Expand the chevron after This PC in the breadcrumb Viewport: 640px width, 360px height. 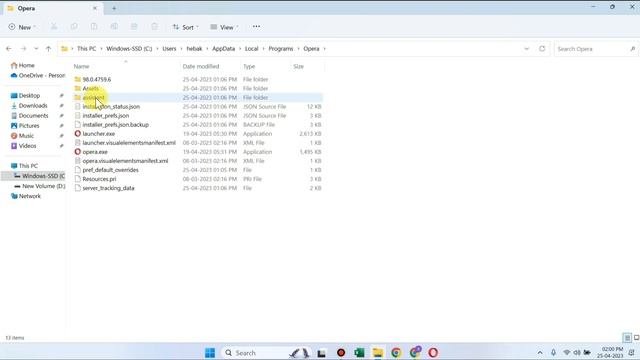coord(101,49)
